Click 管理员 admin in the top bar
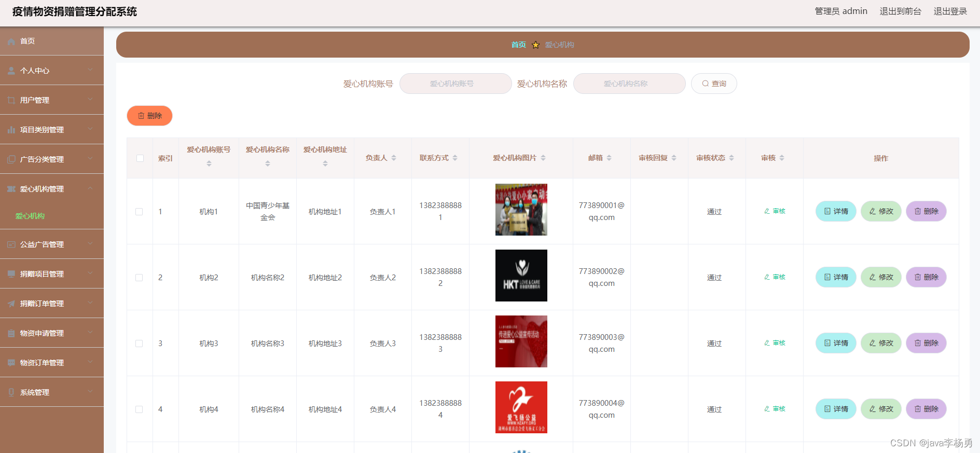980x453 pixels. 841,11
